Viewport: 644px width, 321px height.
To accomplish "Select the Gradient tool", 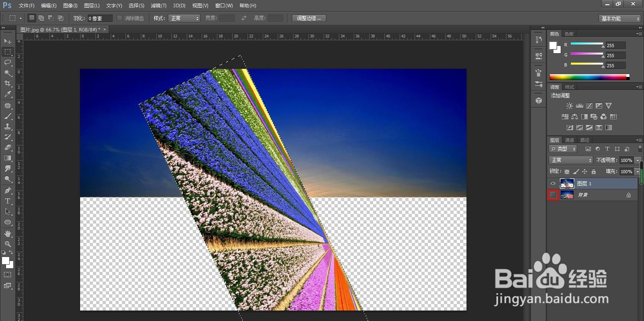I will pyautogui.click(x=8, y=158).
